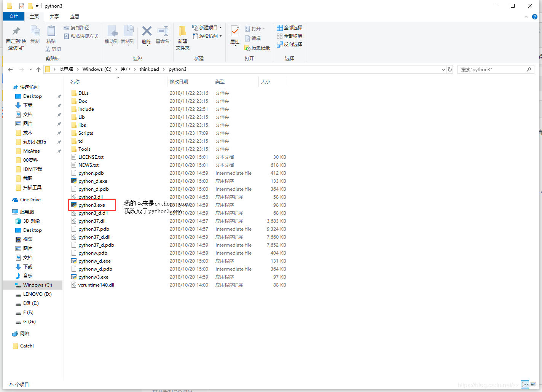Click the Back navigation arrow
This screenshot has width=542, height=392.
pos(10,70)
